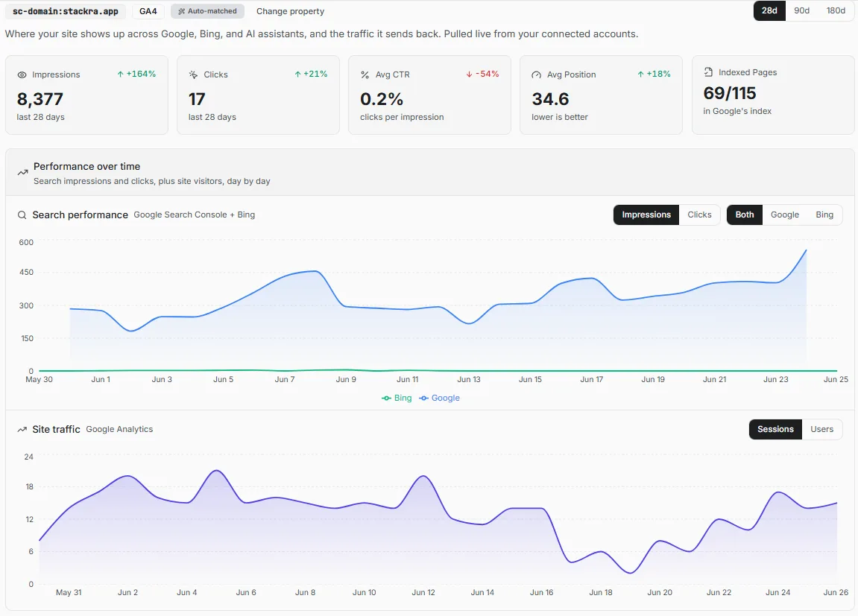The height and width of the screenshot is (616, 858).
Task: Click the magnifier icon beside Search performance
Action: (x=22, y=215)
